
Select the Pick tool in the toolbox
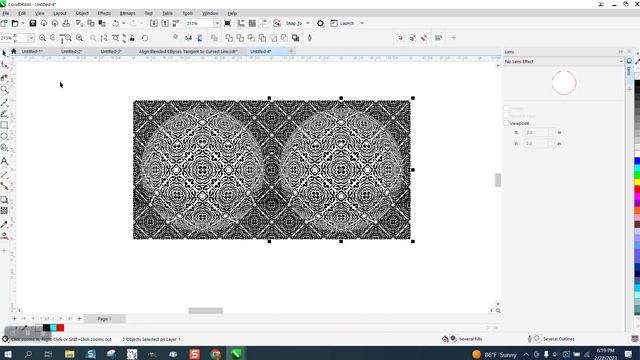coord(4,53)
